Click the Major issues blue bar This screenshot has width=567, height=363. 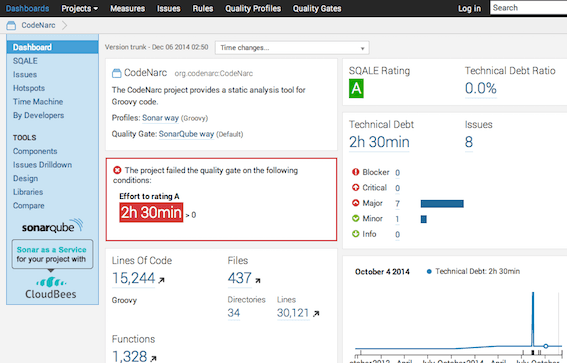442,204
